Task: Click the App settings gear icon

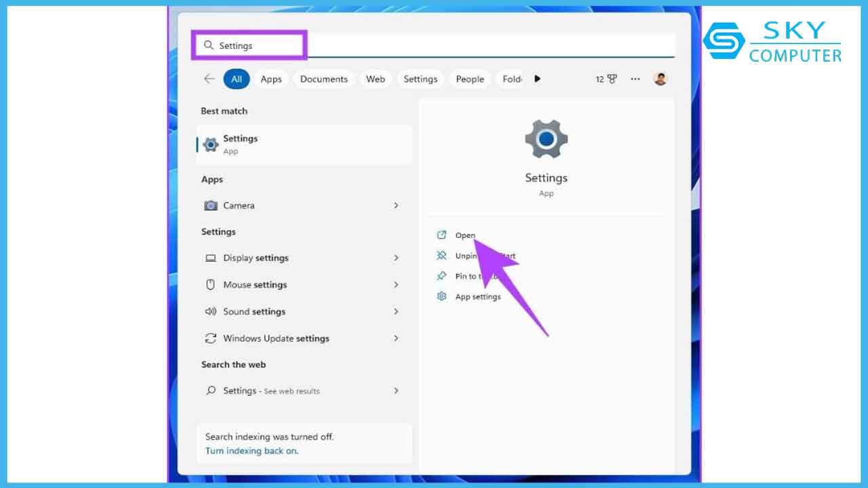Action: (x=441, y=296)
